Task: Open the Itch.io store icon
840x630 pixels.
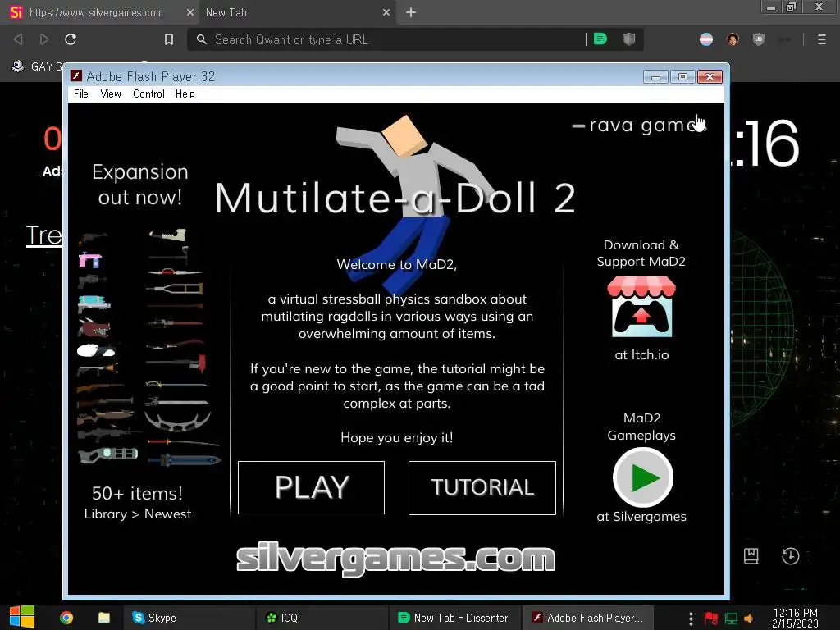Action: pyautogui.click(x=641, y=307)
